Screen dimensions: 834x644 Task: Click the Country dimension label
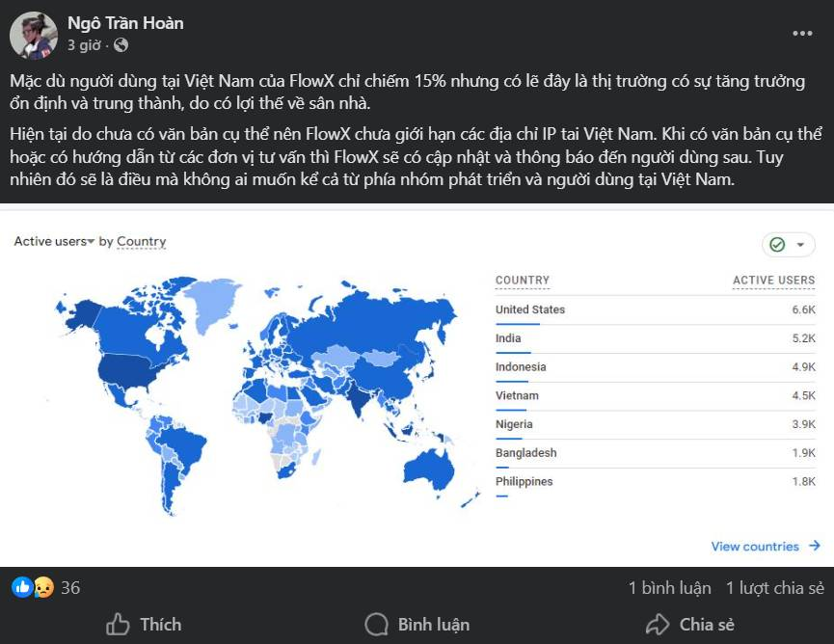pyautogui.click(x=142, y=241)
